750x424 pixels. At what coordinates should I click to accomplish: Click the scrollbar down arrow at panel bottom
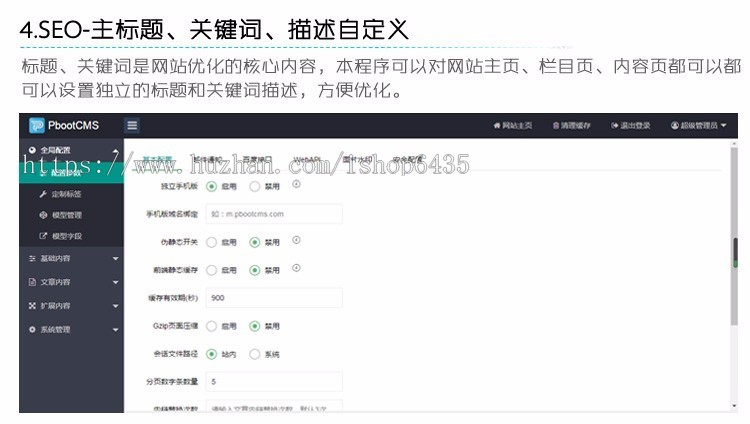coord(735,406)
